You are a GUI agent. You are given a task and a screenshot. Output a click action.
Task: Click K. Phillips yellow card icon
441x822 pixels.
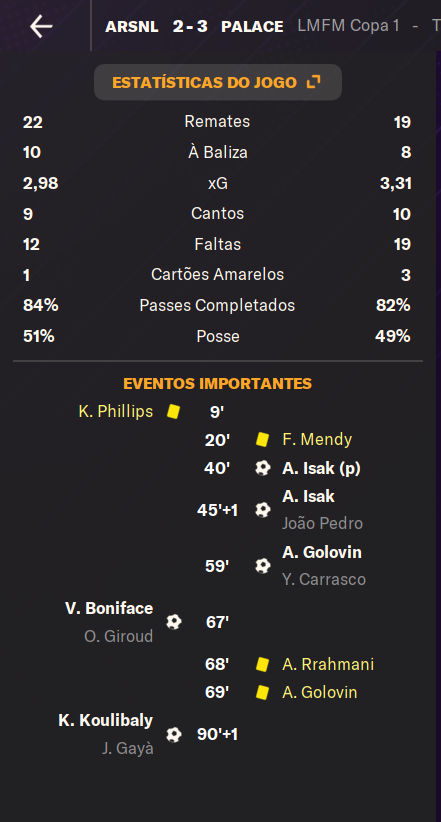174,412
